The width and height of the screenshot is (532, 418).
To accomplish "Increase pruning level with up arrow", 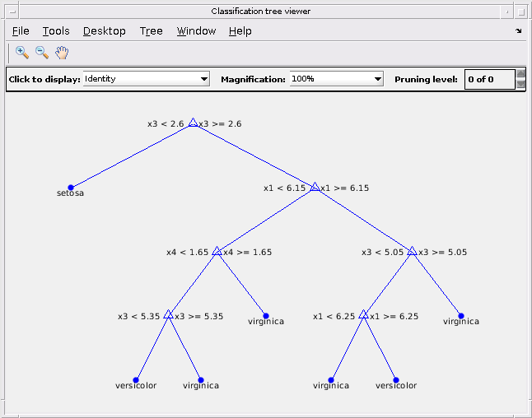I will (520, 73).
